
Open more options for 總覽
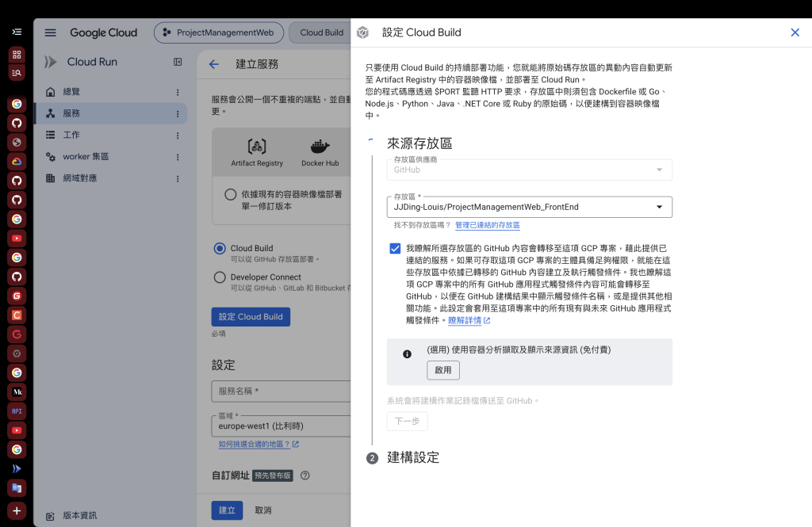pyautogui.click(x=178, y=92)
